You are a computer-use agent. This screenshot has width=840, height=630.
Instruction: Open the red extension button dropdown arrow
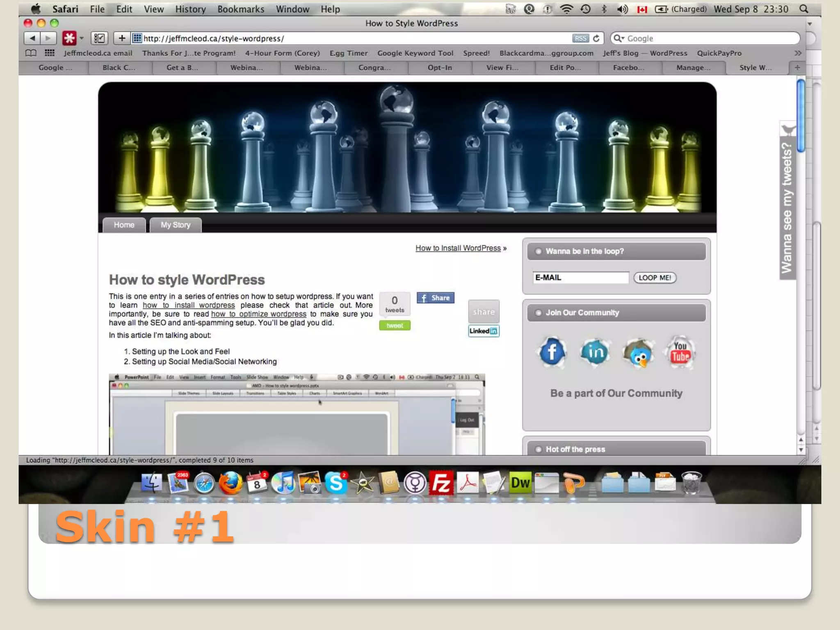82,39
